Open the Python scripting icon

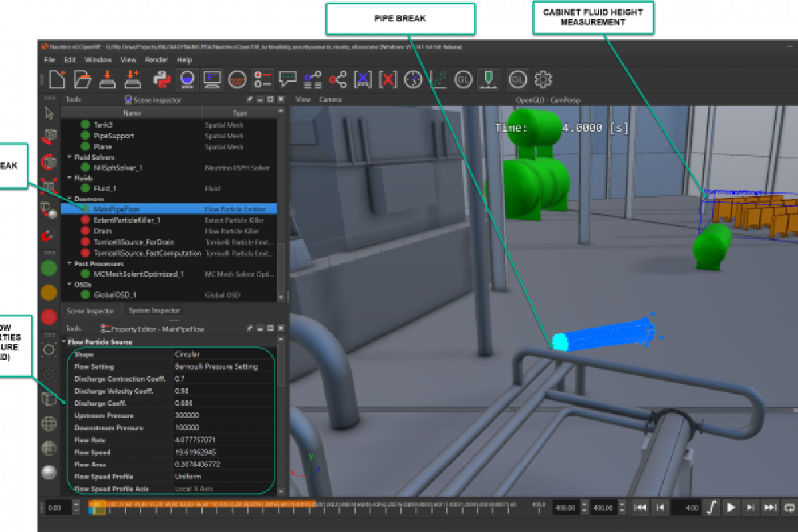(161, 80)
